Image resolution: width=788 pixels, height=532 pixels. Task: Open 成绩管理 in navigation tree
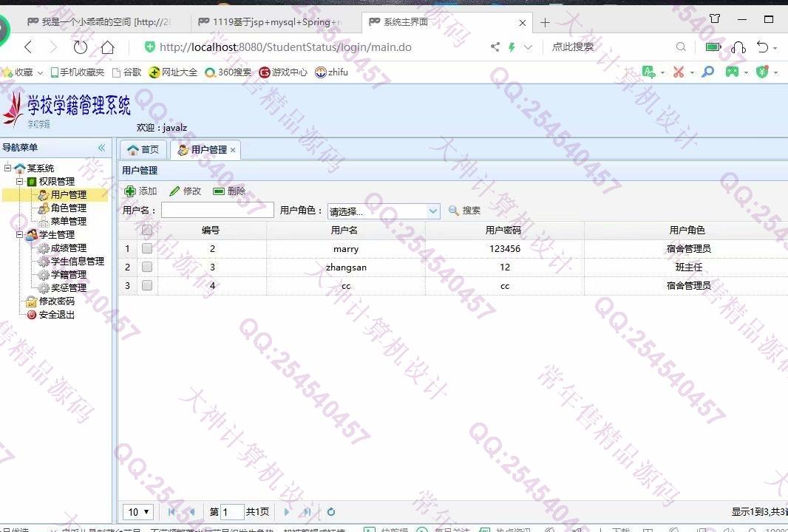coord(69,248)
